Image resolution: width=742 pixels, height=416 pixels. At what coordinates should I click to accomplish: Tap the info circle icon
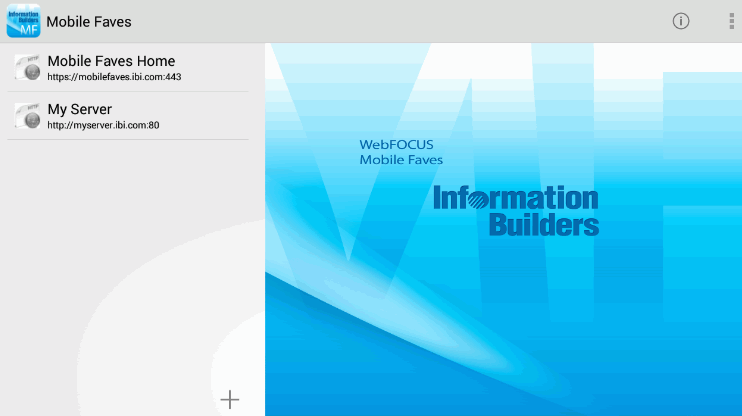click(680, 21)
